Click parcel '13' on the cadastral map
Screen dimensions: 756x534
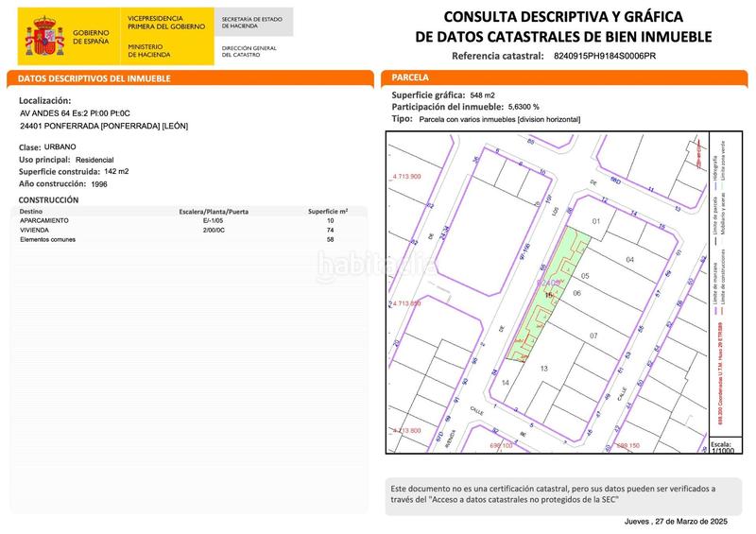tap(544, 369)
